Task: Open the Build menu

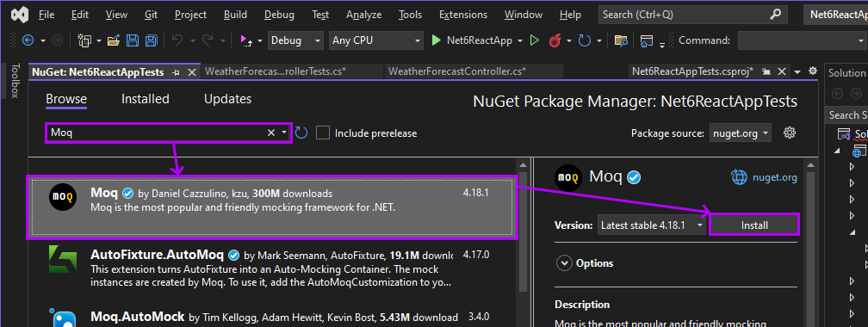Action: point(236,15)
